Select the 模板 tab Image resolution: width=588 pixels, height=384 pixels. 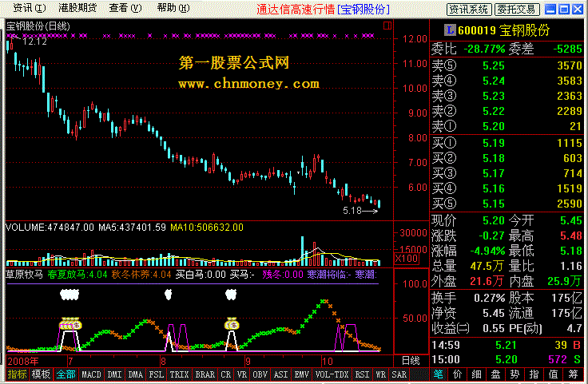41,374
